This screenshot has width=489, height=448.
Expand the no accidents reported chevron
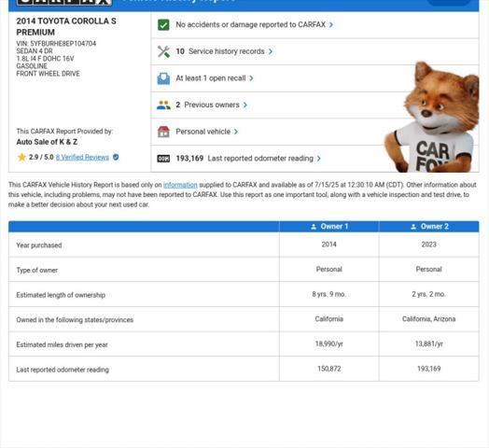331,24
